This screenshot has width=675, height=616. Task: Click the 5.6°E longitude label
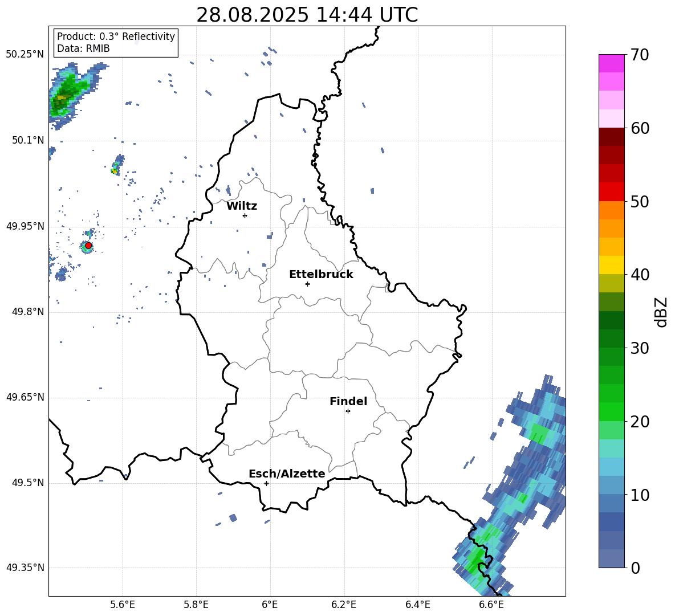click(123, 605)
